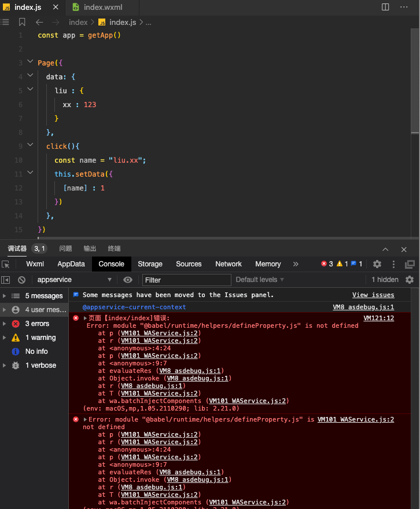Collapse the setData call at line 11
Viewport: 420px width, 509px height.
pyautogui.click(x=30, y=173)
